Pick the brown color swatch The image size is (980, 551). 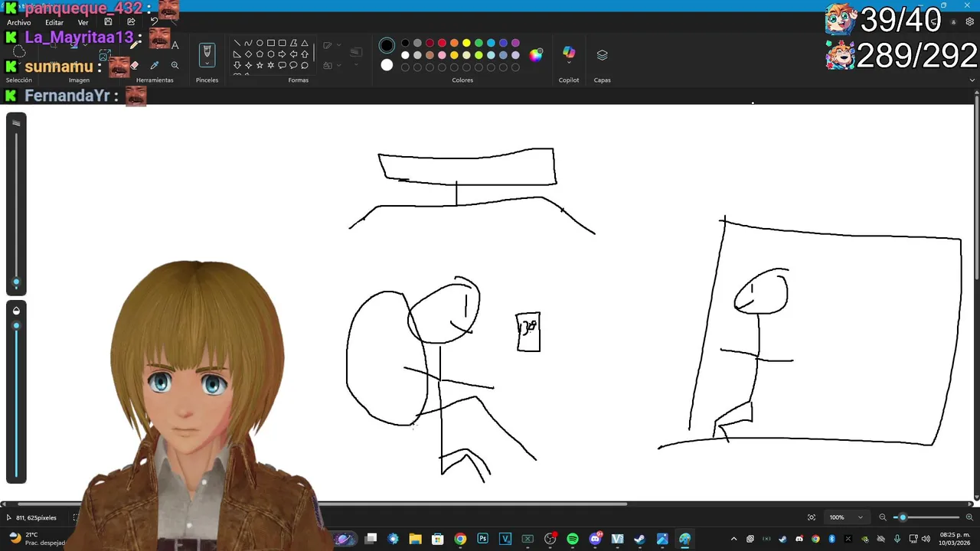tap(430, 55)
